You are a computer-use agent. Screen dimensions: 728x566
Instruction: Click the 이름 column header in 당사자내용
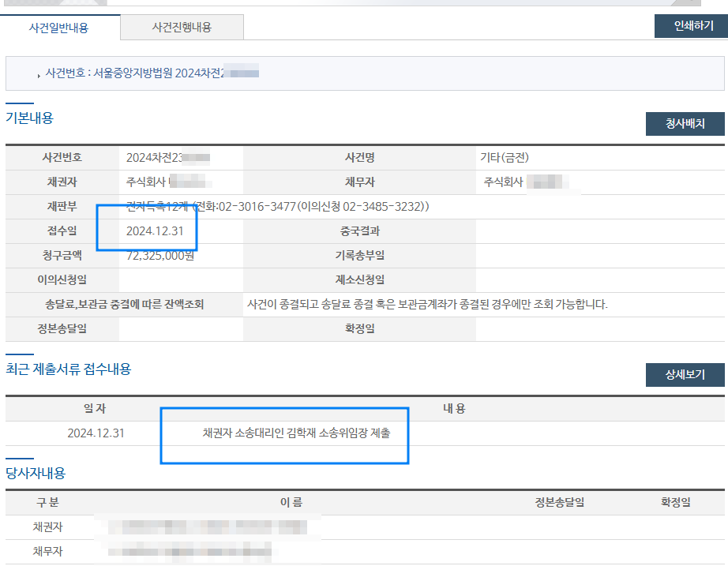click(291, 502)
